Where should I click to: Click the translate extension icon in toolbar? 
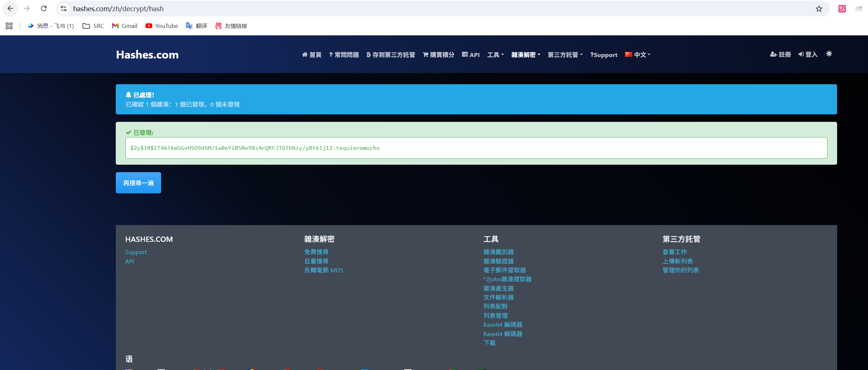pyautogui.click(x=842, y=9)
